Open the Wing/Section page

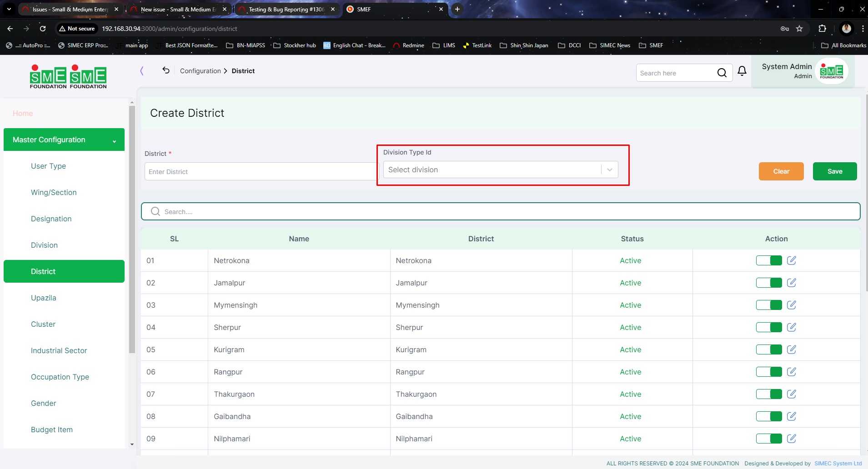54,192
